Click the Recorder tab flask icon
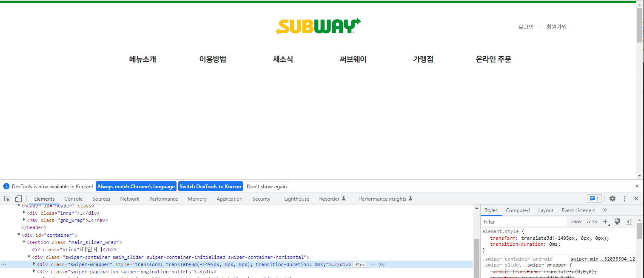The image size is (644, 278). click(x=344, y=199)
